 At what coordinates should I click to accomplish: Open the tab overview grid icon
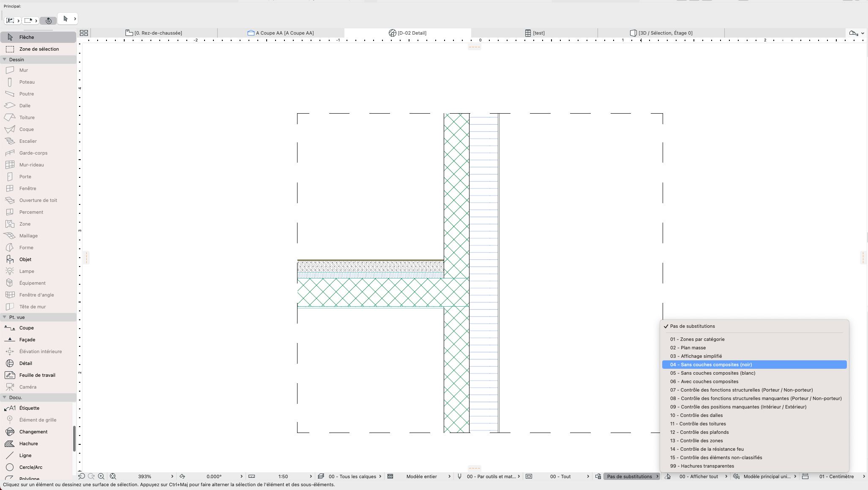pos(84,33)
